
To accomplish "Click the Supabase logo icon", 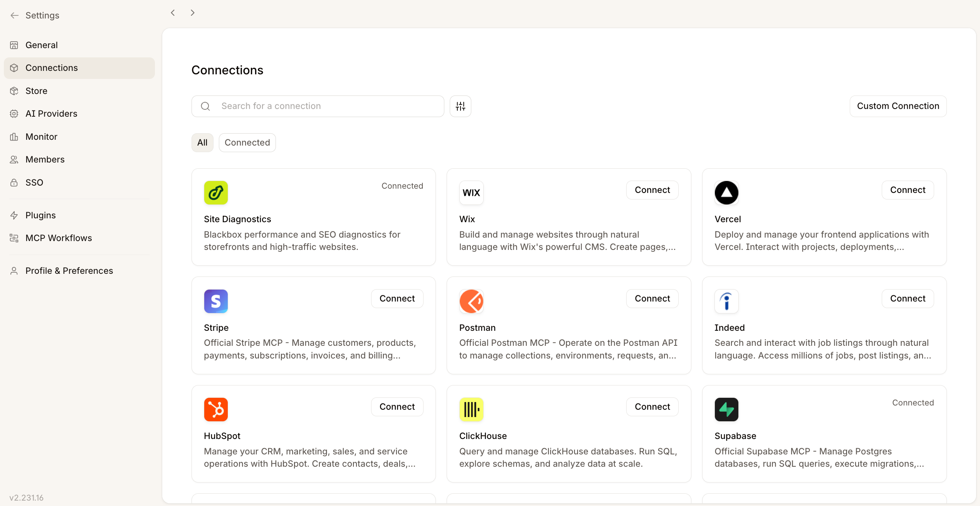I will [726, 409].
